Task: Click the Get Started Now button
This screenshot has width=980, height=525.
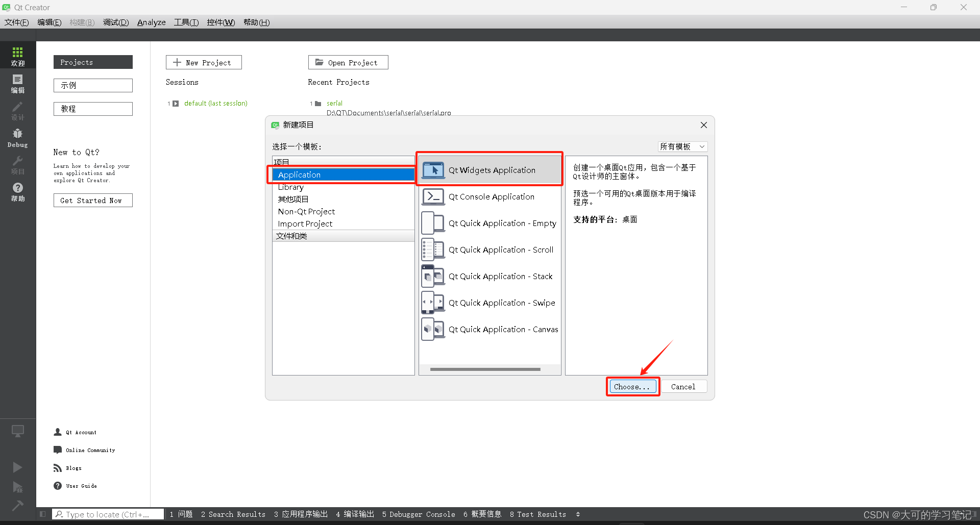Action: tap(93, 201)
